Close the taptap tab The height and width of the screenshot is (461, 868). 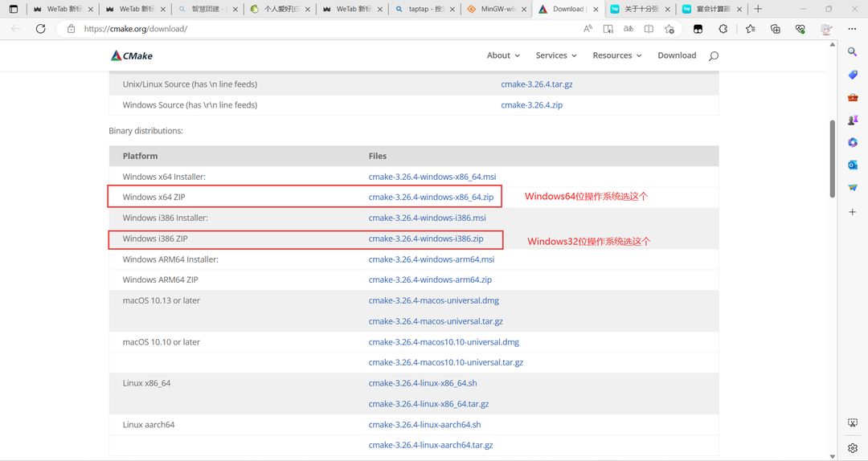coord(452,10)
